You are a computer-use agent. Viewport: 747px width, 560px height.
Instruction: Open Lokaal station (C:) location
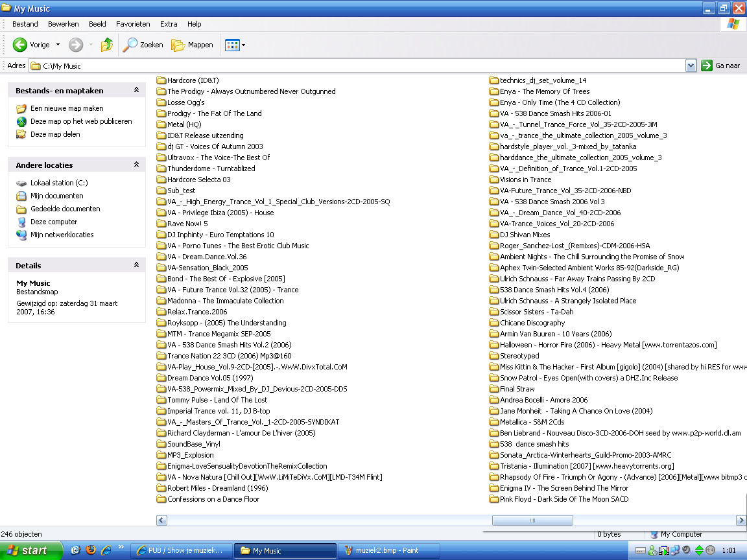point(59,183)
